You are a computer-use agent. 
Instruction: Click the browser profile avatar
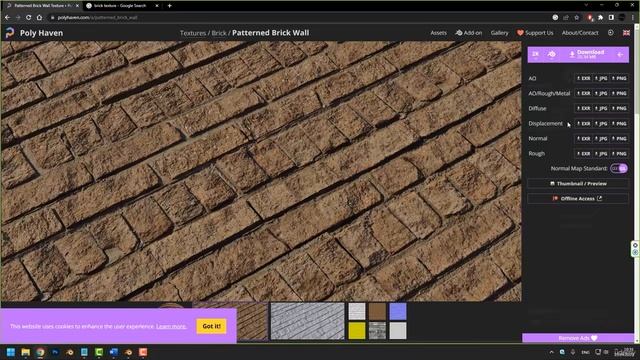pos(622,18)
